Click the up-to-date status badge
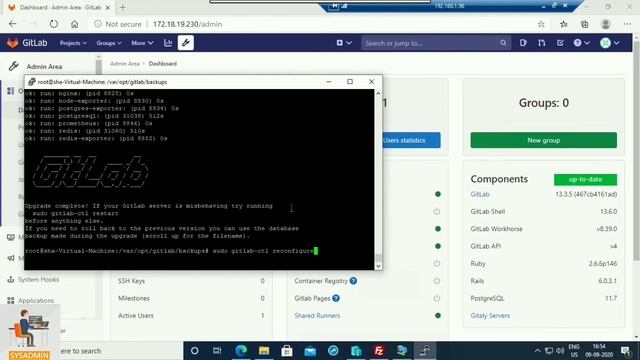The image size is (640, 360). 585,180
